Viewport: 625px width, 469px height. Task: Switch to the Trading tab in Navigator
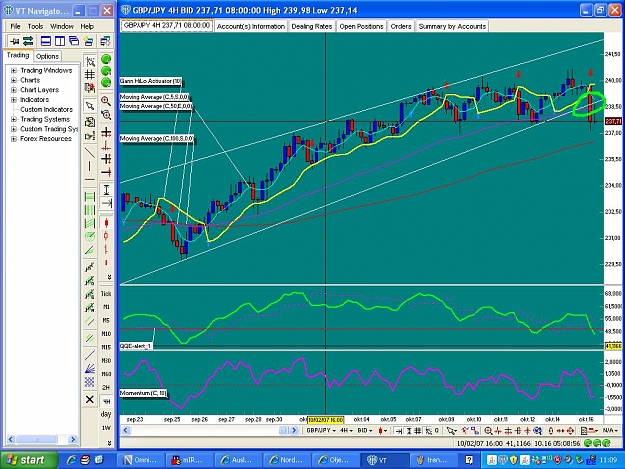coord(18,55)
